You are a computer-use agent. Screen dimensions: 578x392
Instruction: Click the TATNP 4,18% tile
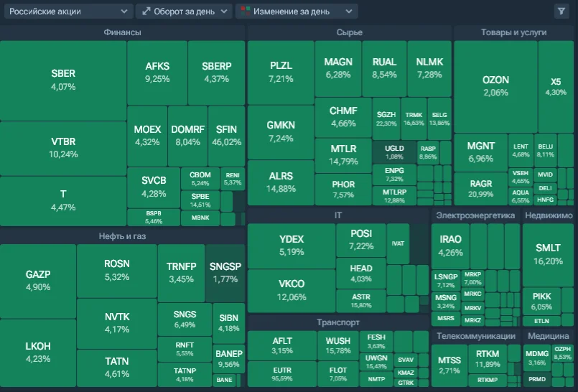[x=185, y=375]
